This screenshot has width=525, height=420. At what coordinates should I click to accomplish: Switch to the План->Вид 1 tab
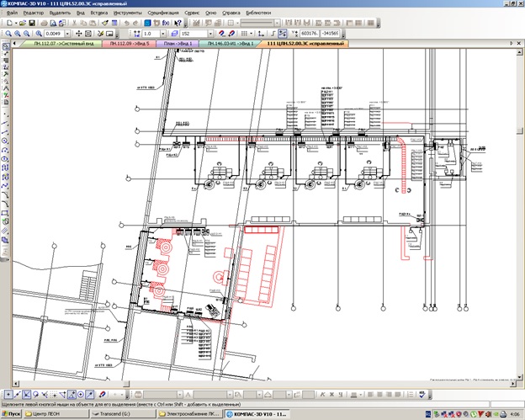tap(178, 44)
